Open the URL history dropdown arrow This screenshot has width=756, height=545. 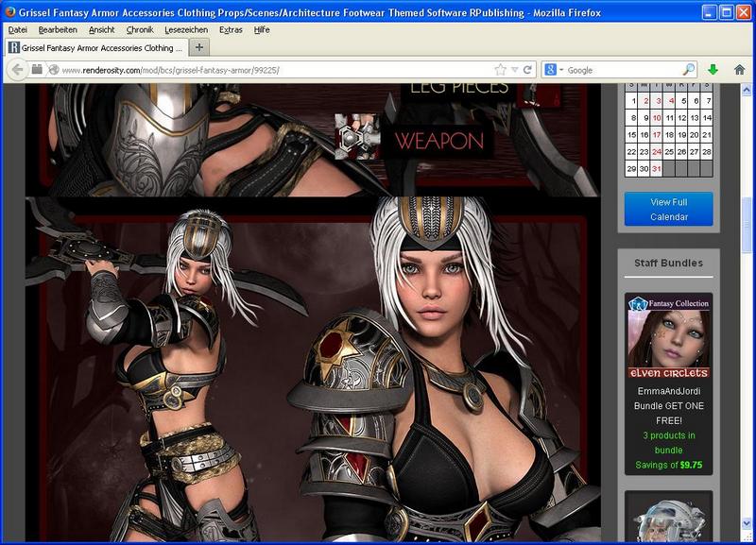[514, 70]
